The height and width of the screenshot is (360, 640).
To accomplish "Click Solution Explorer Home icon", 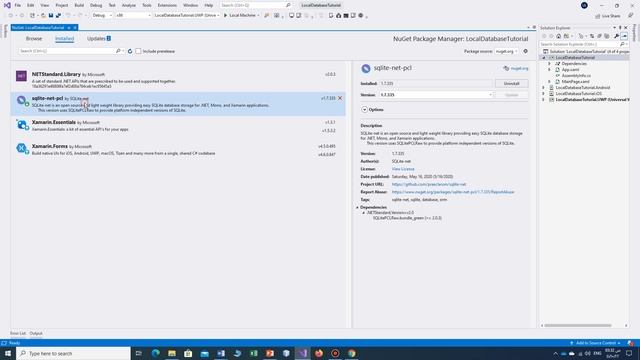I will [558, 36].
